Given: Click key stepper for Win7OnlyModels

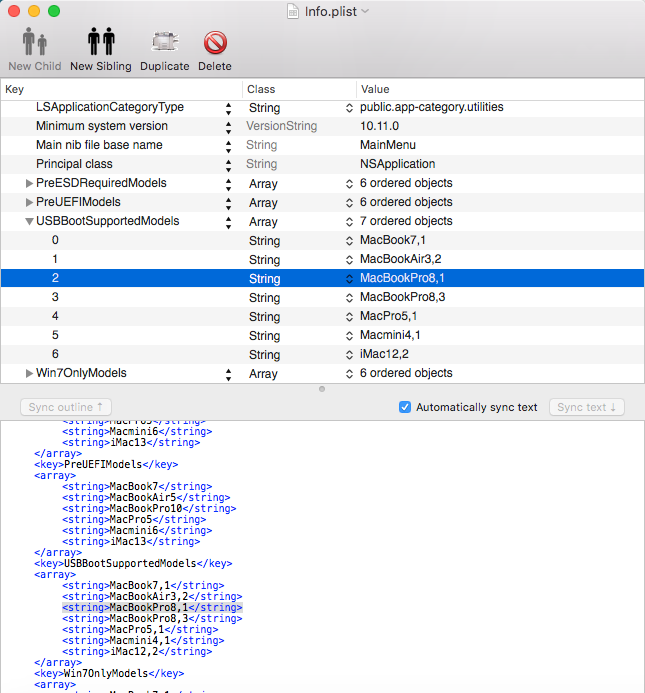Looking at the screenshot, I should 228,375.
